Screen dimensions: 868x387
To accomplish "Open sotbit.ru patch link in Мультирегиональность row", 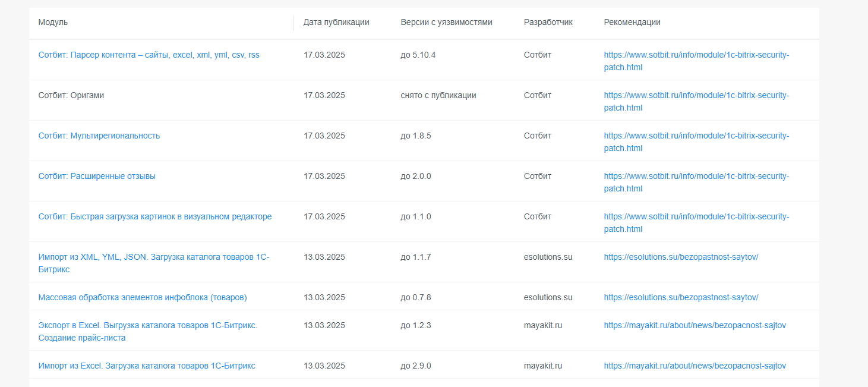I will (x=697, y=141).
